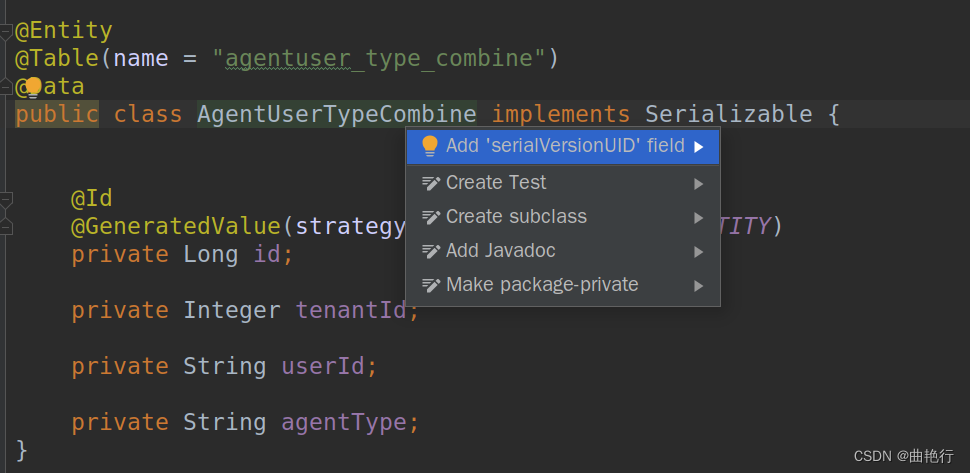This screenshot has height=473, width=970.
Task: Expand the submenu arrow next to Make package-private
Action: click(699, 285)
